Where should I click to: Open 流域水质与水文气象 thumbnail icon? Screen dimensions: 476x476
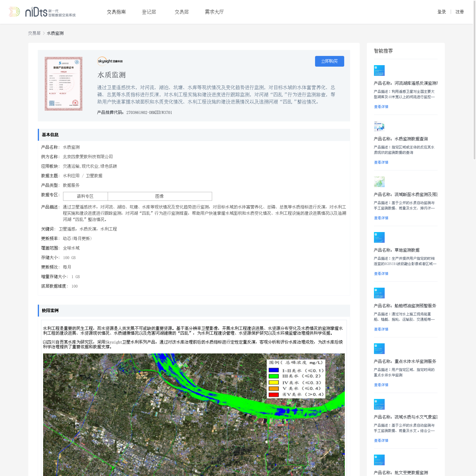[x=379, y=404]
